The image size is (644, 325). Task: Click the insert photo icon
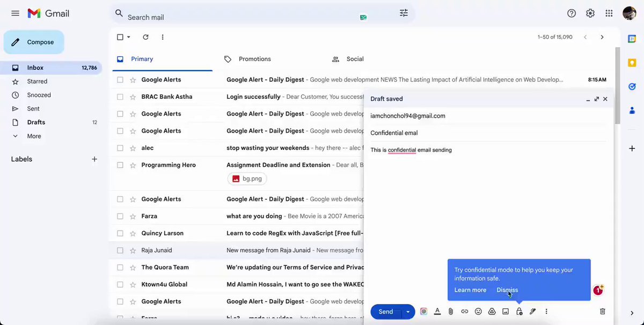pyautogui.click(x=506, y=312)
